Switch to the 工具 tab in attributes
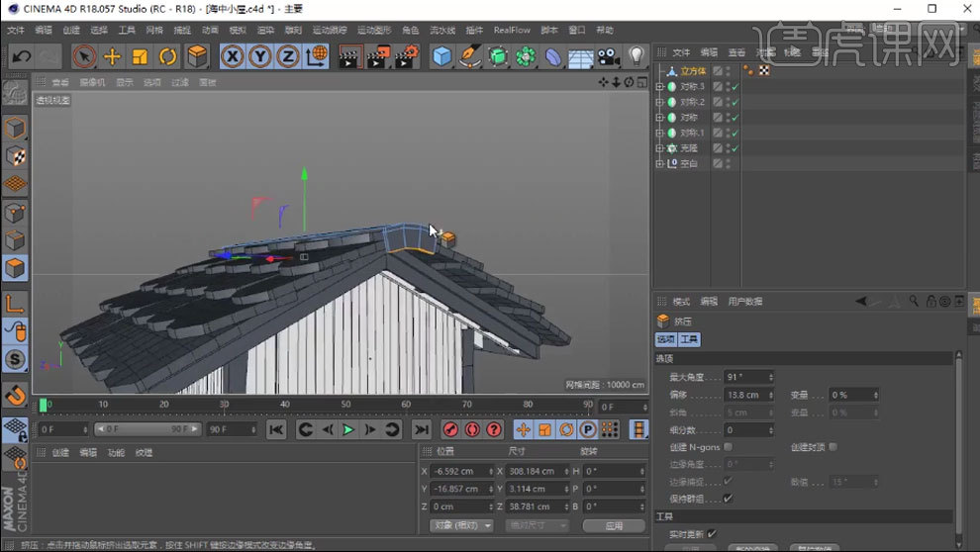This screenshot has height=552, width=980. [689, 339]
